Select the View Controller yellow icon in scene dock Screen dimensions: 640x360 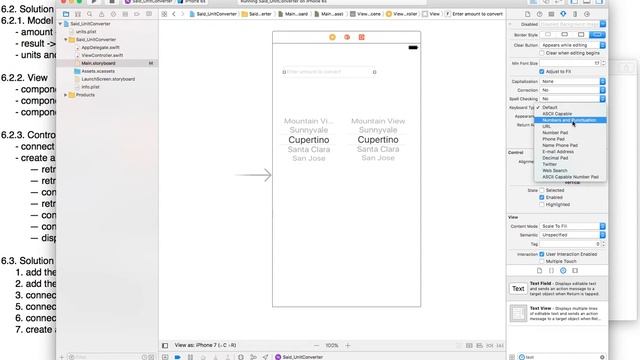pyautogui.click(x=332, y=37)
